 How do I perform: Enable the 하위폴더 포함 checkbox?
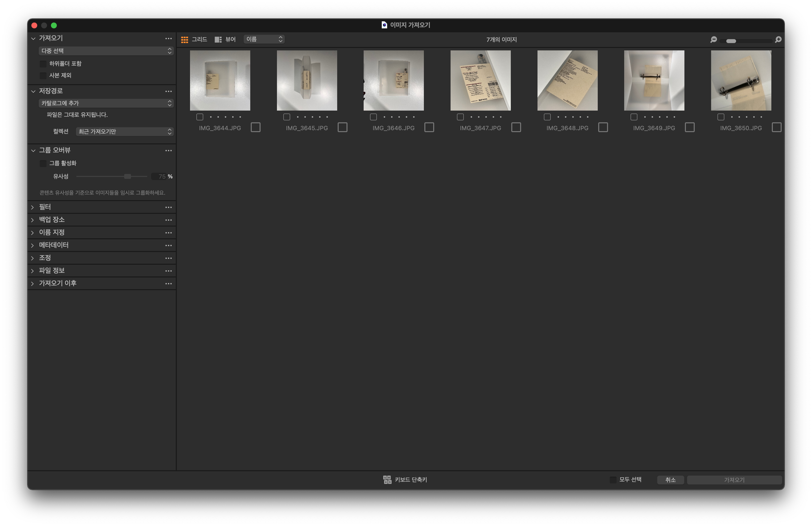(43, 64)
